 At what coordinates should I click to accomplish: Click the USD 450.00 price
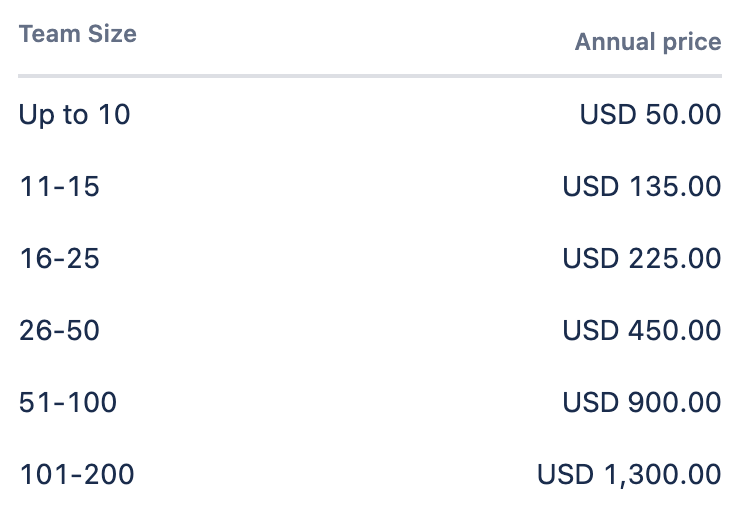[x=642, y=330]
